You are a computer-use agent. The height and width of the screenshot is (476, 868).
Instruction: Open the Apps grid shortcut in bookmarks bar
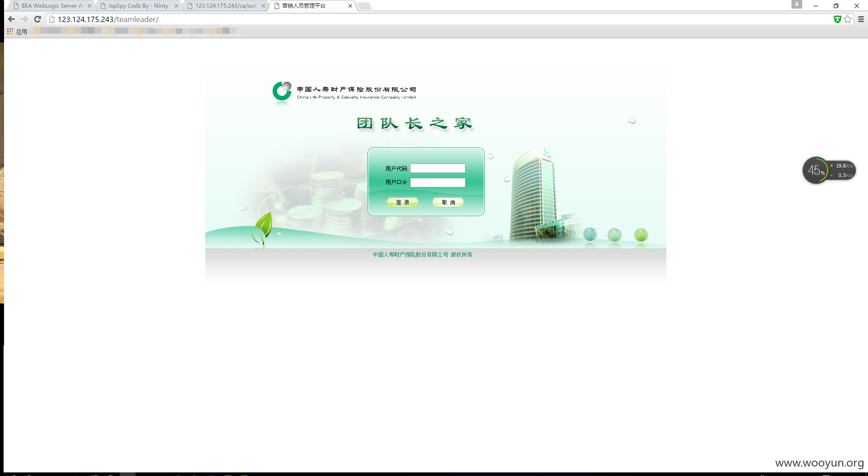[x=10, y=31]
